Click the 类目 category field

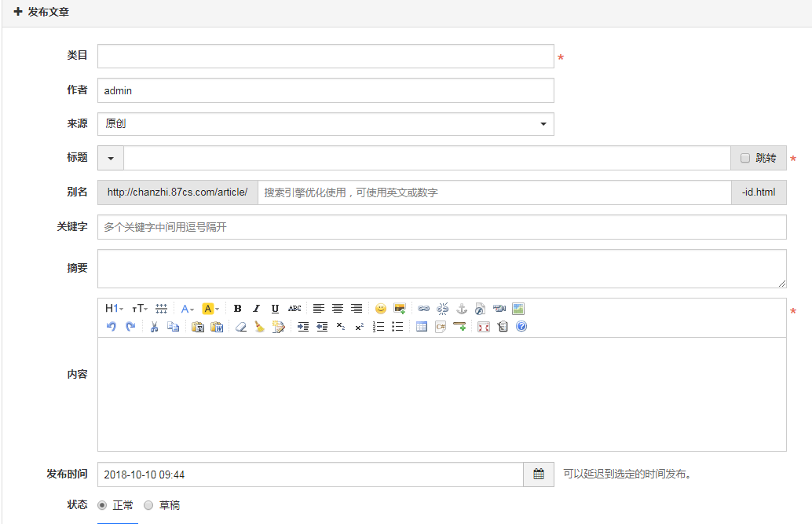[x=326, y=56]
